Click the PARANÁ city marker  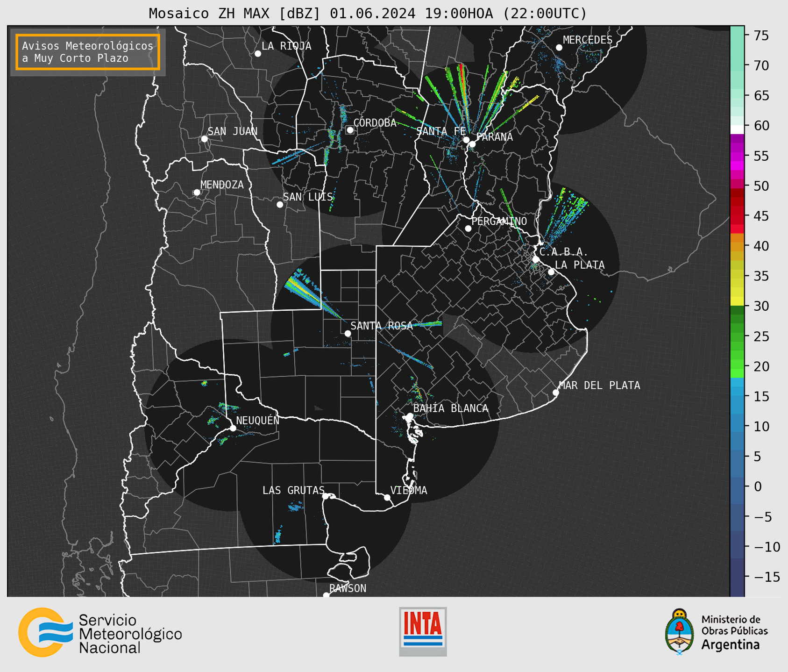(x=472, y=144)
